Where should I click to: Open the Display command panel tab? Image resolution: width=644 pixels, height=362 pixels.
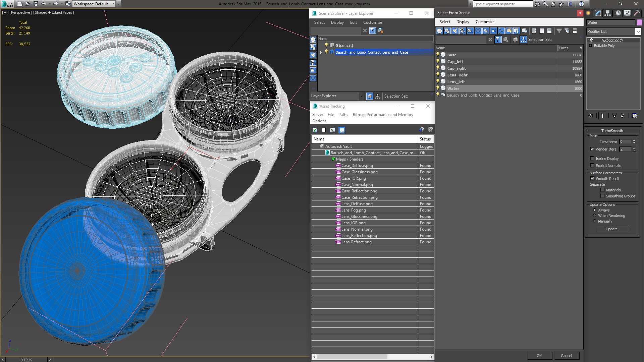pyautogui.click(x=627, y=13)
